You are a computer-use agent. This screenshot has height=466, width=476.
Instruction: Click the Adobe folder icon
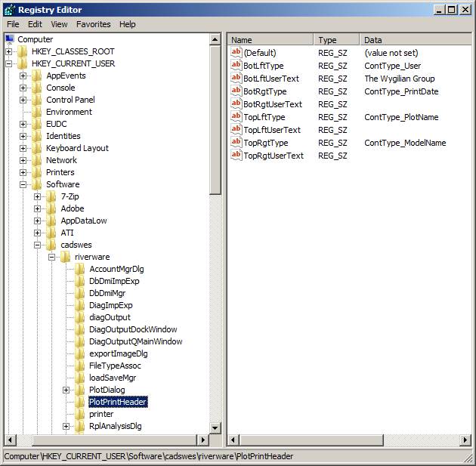point(51,208)
